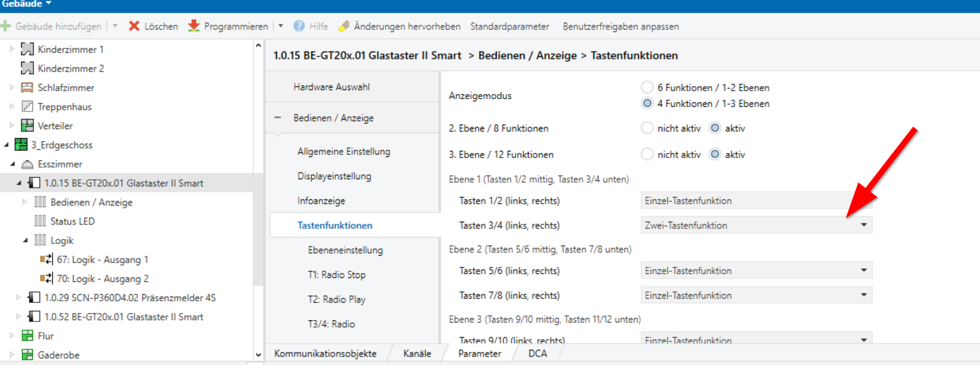
Task: Click the Verteiler distribution board icon
Action: pyautogui.click(x=27, y=126)
